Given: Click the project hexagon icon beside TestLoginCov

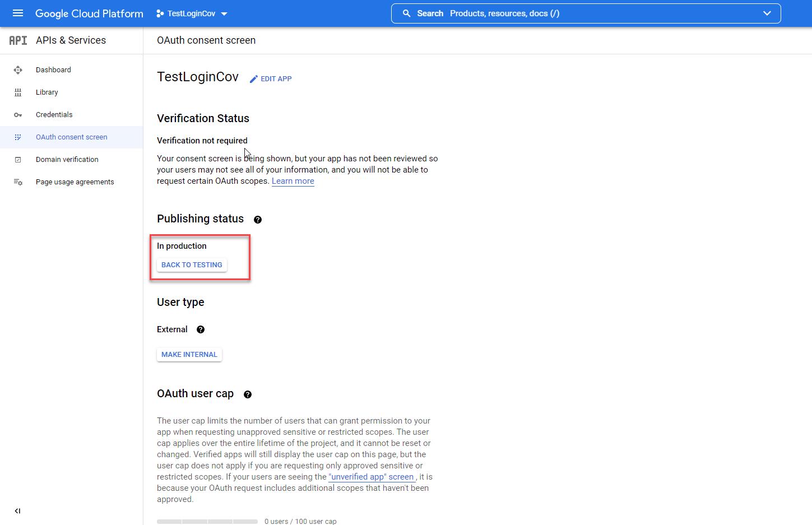Looking at the screenshot, I should 160,13.
